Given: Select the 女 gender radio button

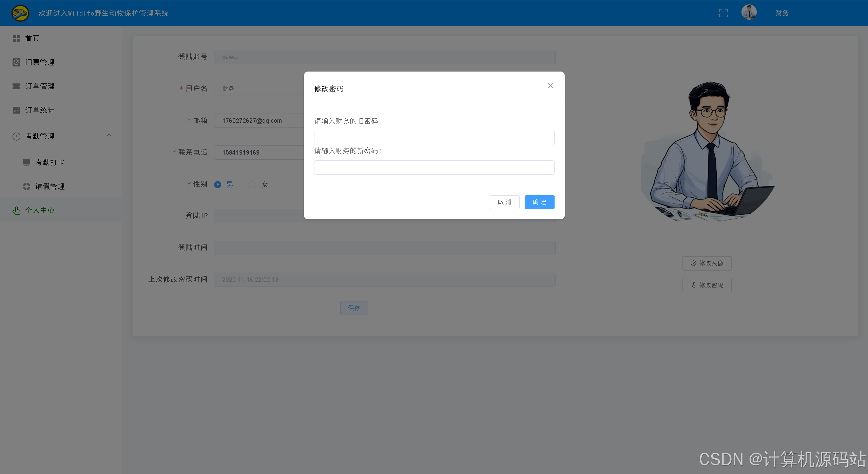Looking at the screenshot, I should tap(252, 184).
